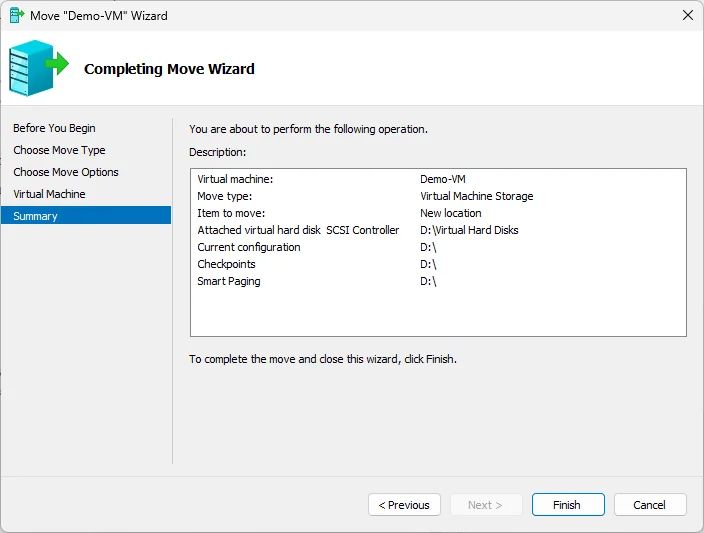Image resolution: width=704 pixels, height=533 pixels.
Task: Click the Previous button
Action: [x=404, y=505]
